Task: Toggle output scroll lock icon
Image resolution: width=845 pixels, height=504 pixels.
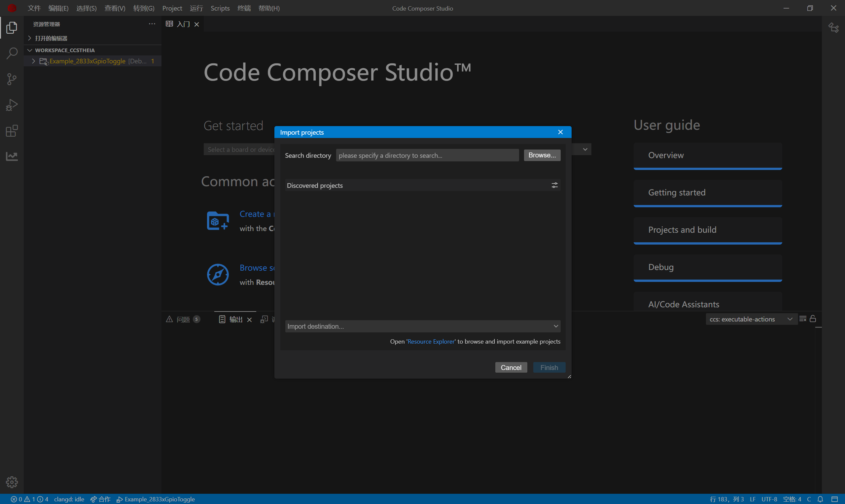Action: [x=813, y=319]
